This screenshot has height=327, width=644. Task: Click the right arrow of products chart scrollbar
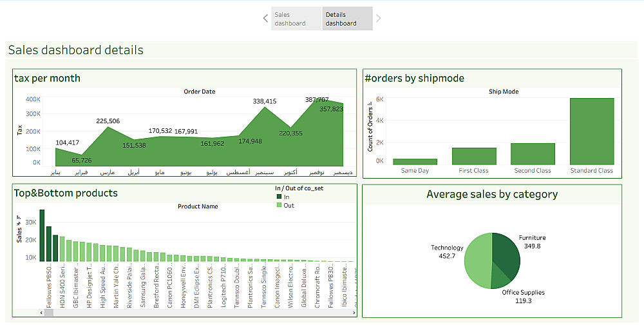pos(354,313)
